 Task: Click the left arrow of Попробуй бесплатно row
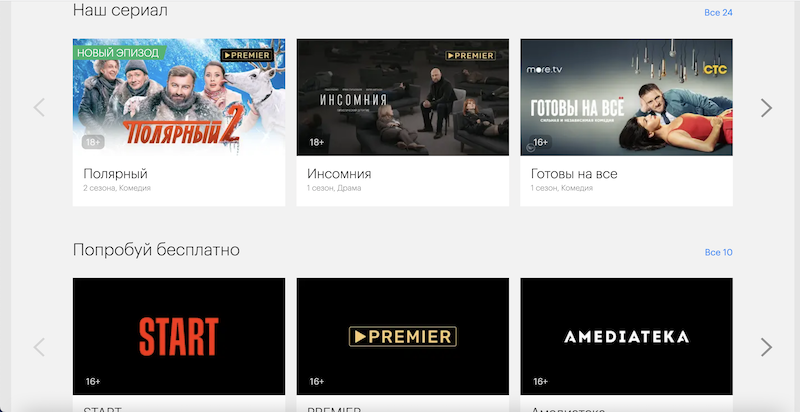click(x=39, y=347)
